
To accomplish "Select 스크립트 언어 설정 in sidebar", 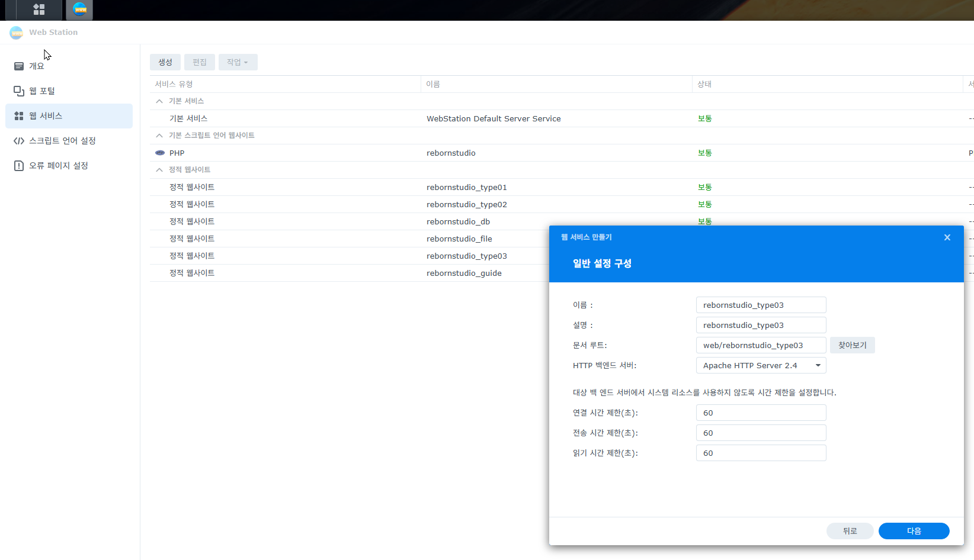I will click(x=62, y=141).
